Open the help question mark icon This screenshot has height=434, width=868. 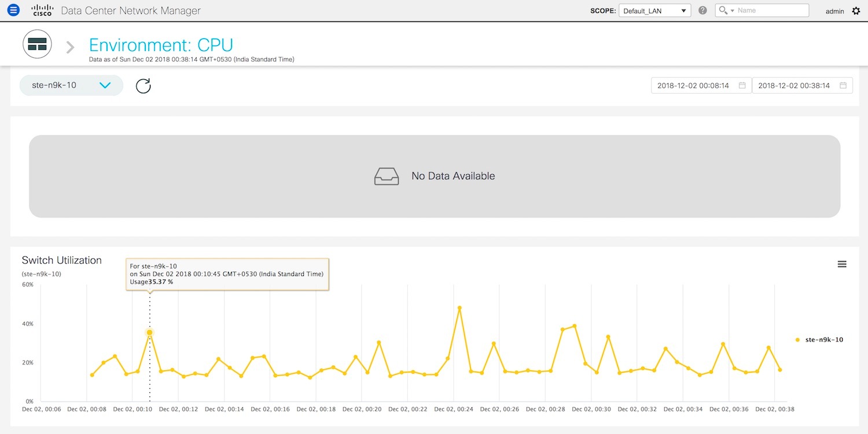[x=703, y=10]
